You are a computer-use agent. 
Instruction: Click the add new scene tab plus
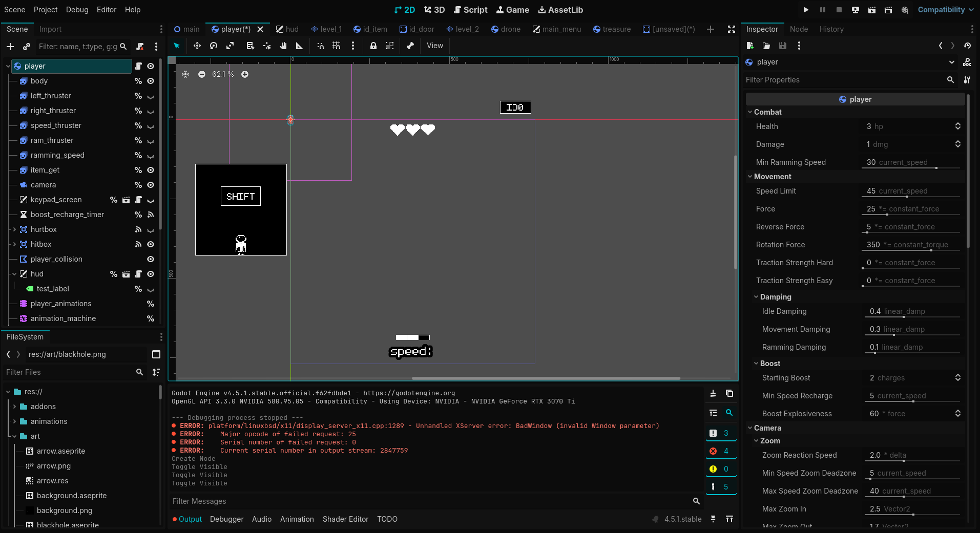711,29
